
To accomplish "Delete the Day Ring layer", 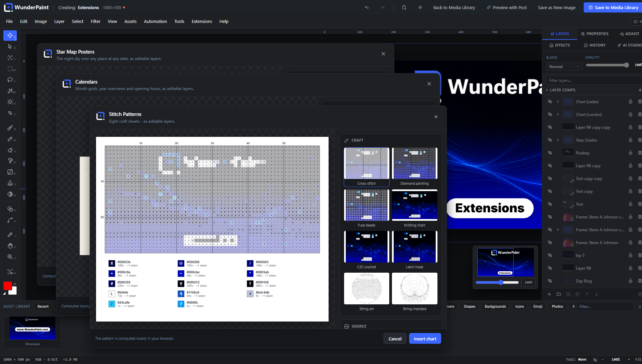I will pos(640,281).
